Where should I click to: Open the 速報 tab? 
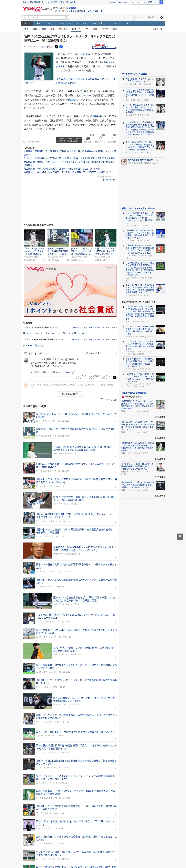[38, 24]
